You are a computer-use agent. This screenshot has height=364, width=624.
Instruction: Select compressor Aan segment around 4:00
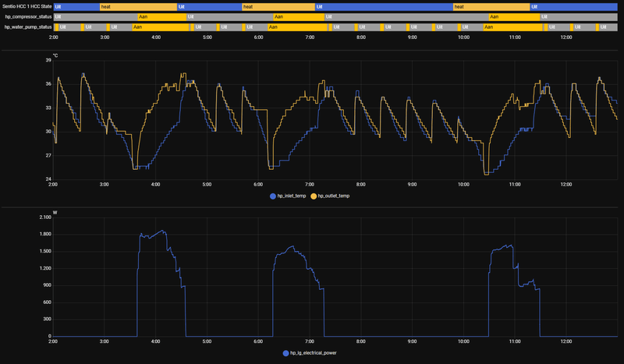(x=162, y=16)
